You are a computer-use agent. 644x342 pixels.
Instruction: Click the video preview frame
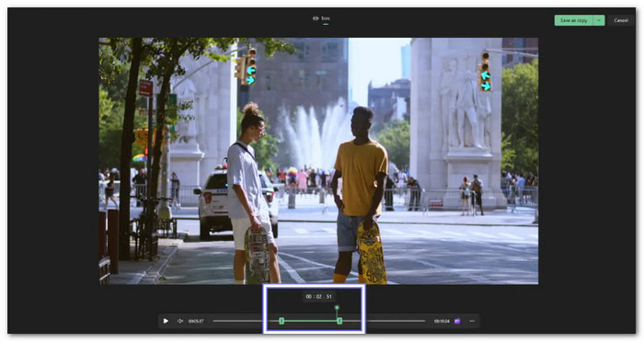(x=318, y=161)
